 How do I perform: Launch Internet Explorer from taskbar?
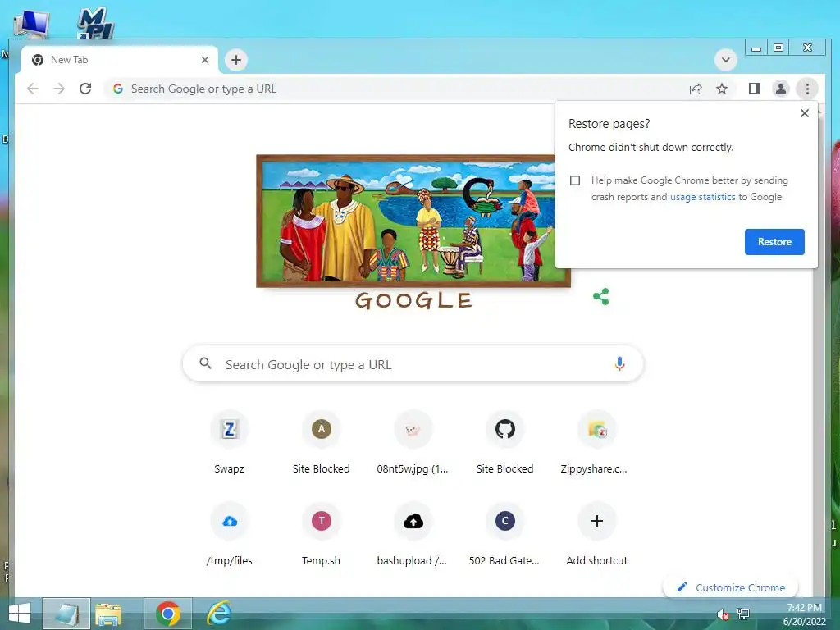click(219, 614)
